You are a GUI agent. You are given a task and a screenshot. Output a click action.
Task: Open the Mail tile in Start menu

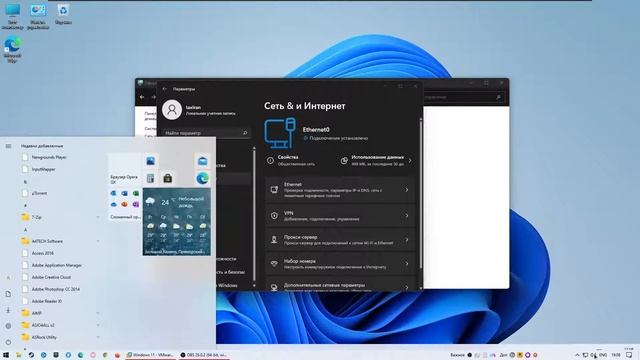click(202, 161)
